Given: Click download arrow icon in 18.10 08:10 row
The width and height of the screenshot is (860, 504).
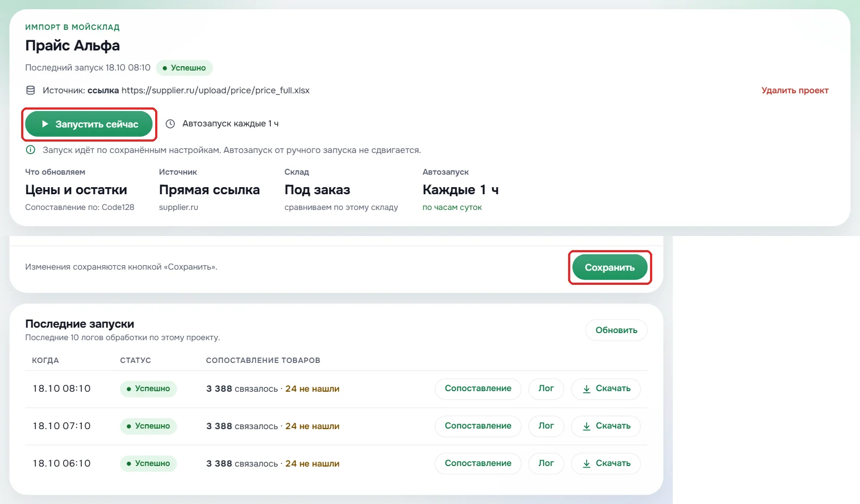Looking at the screenshot, I should [587, 389].
